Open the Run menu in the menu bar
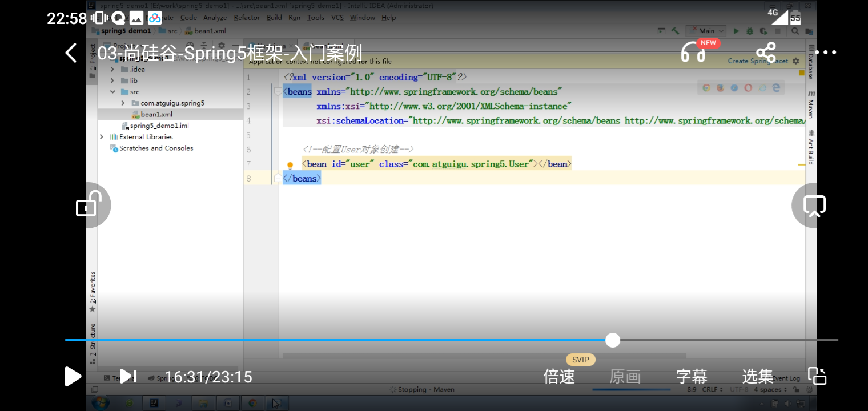The height and width of the screenshot is (411, 868). coord(295,18)
